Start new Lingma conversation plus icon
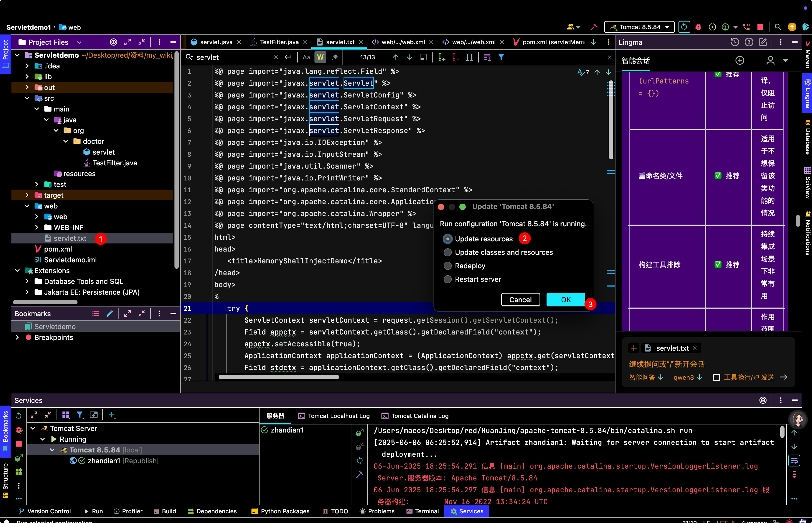812x523 pixels. pos(740,60)
